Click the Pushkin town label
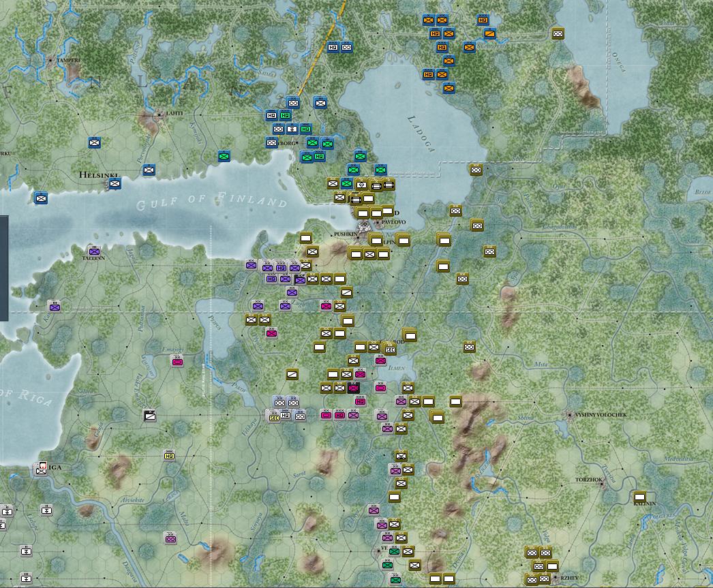Viewport: 713px width, 588px height. click(346, 234)
